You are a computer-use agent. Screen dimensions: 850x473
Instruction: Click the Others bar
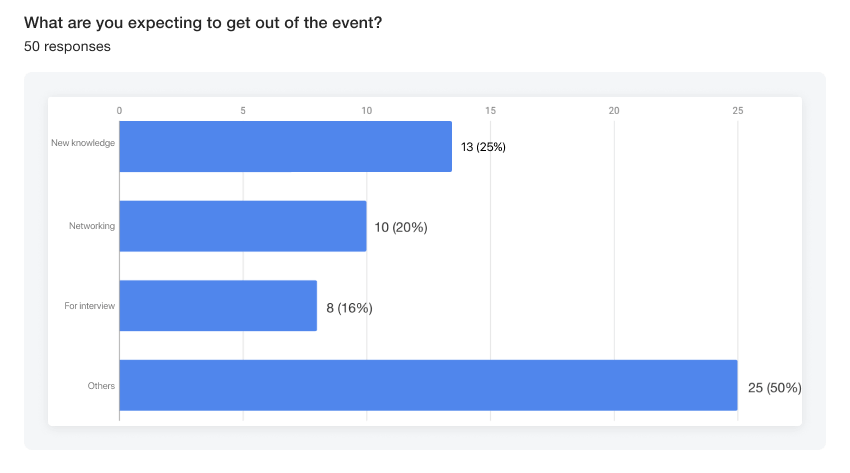(x=428, y=385)
